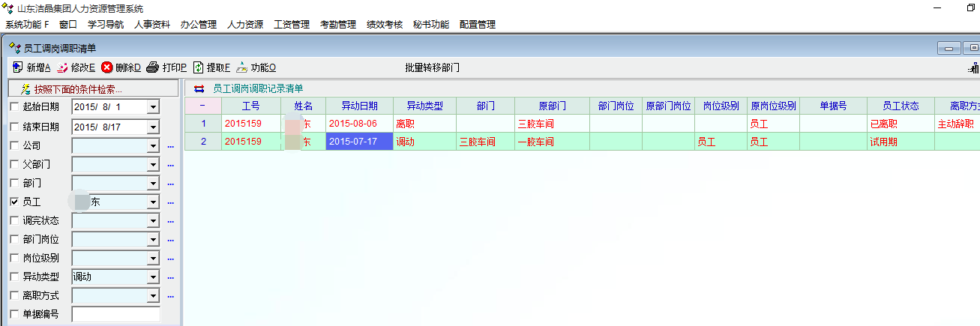Tick the 异动类型 checkbox
The width and height of the screenshot is (980, 326).
[x=14, y=277]
